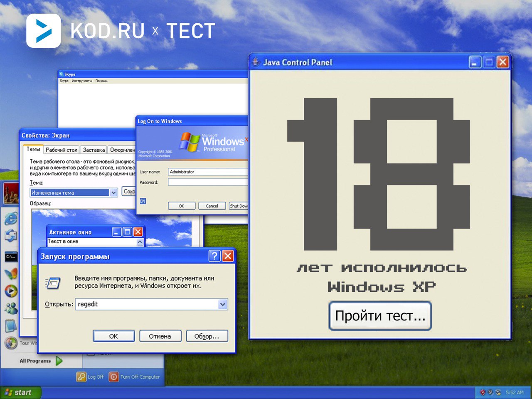Click OK in the Run dialog

113,336
